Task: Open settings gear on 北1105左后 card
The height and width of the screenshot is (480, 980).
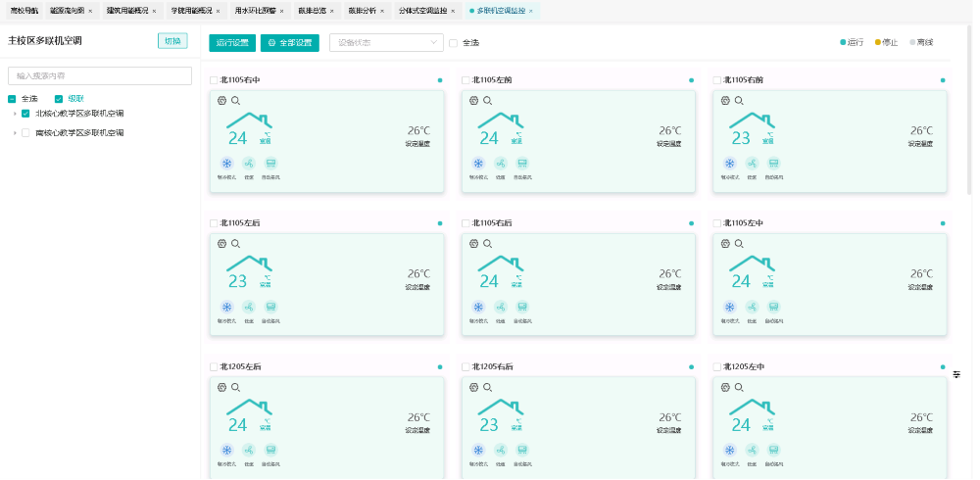Action: [x=221, y=244]
